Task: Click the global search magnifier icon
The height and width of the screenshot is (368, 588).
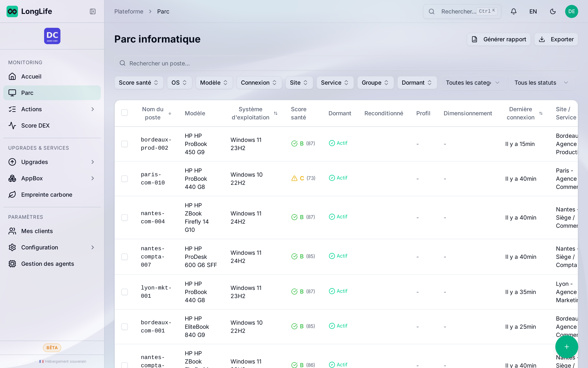Action: (432, 11)
